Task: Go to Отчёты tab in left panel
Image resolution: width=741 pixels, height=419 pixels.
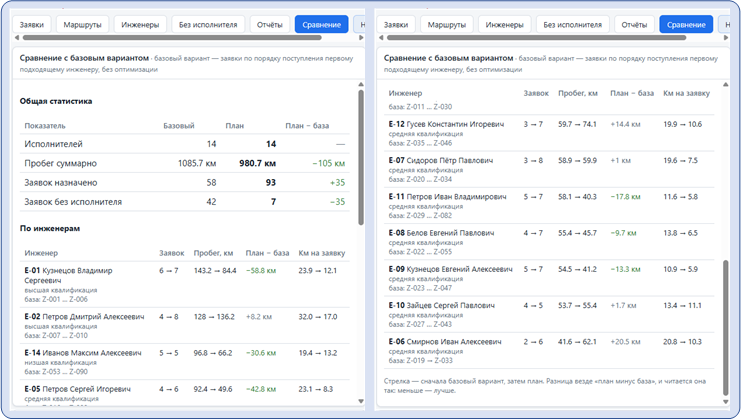Action: (x=269, y=25)
